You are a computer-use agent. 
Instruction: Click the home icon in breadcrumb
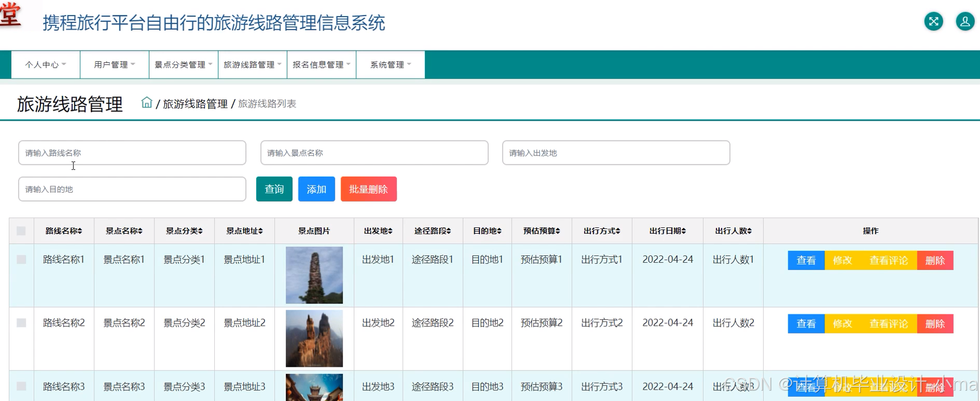pyautogui.click(x=147, y=103)
